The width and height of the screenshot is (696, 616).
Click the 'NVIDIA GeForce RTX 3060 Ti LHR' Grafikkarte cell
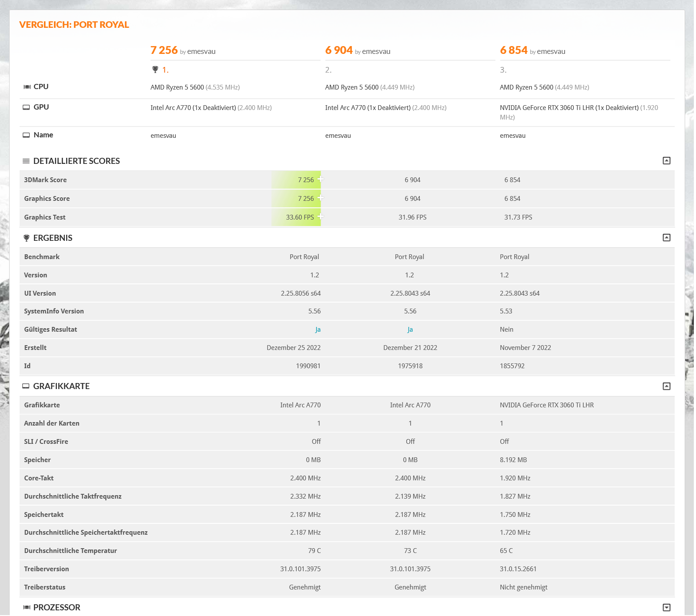pyautogui.click(x=547, y=405)
